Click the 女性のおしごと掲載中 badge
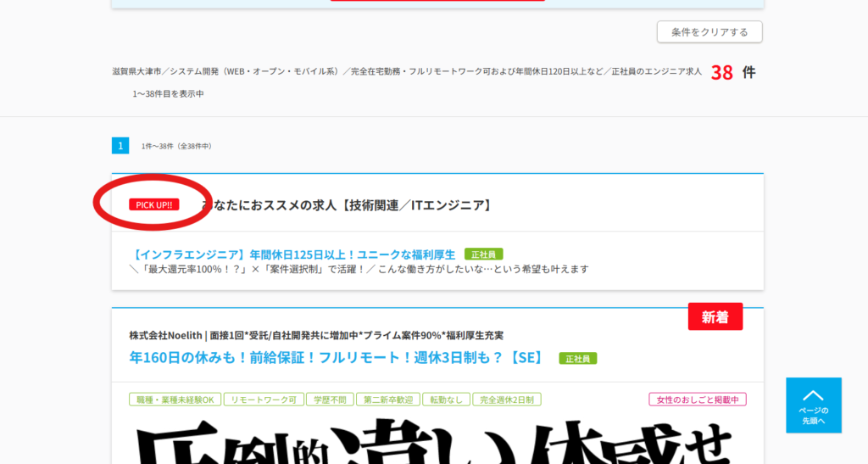Screen dimensions: 868x464 click(x=697, y=400)
